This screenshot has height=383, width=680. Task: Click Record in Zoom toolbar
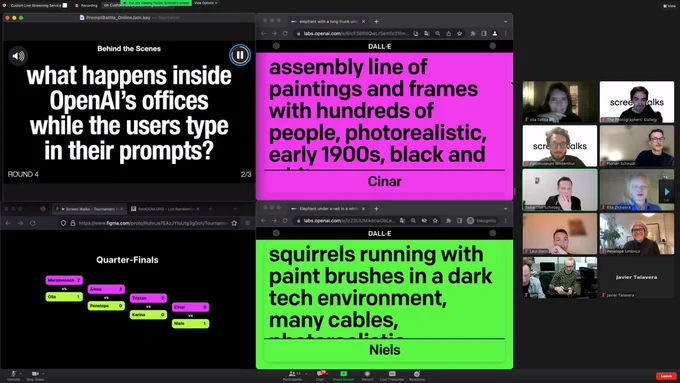[367, 376]
